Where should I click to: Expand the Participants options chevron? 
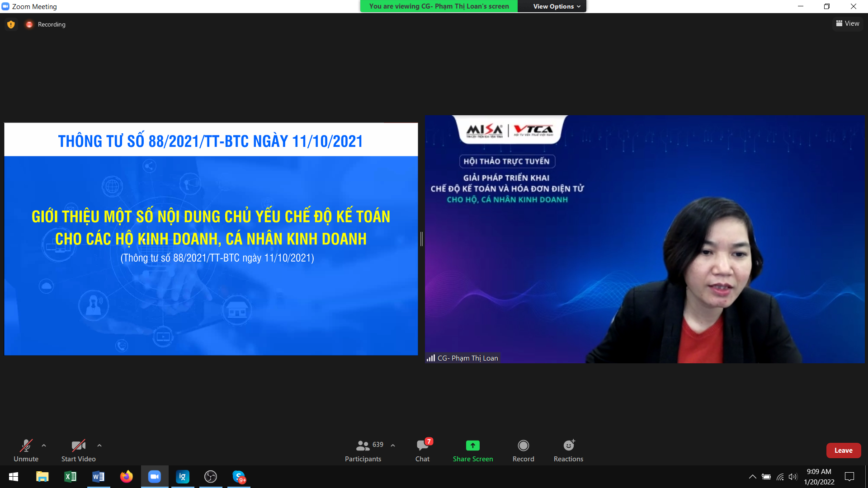point(393,446)
